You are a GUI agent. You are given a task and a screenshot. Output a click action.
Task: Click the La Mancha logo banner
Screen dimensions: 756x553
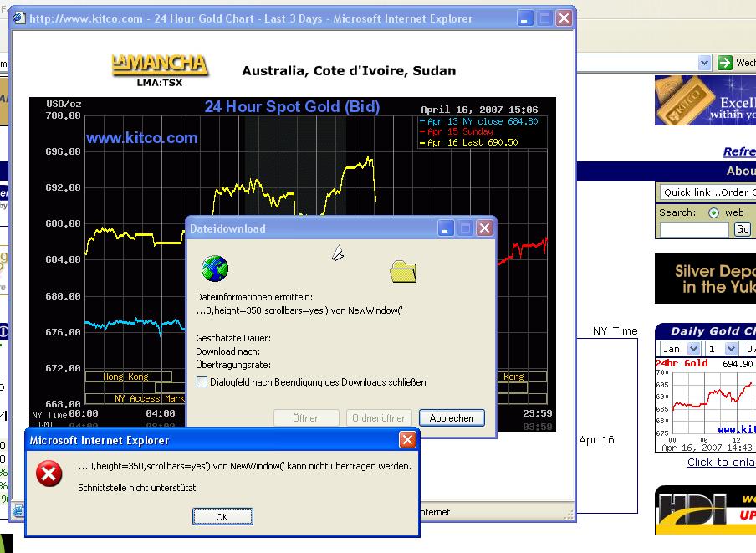[160, 69]
